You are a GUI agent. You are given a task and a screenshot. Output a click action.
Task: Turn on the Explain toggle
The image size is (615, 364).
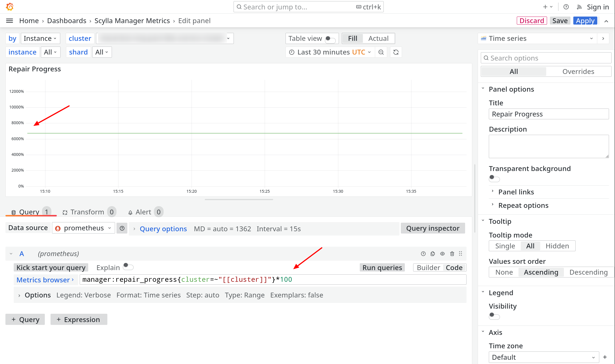pos(128,267)
